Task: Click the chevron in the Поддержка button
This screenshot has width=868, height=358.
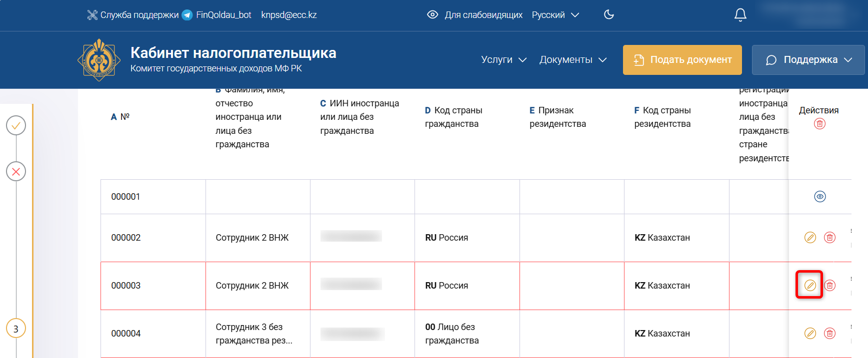Action: click(x=848, y=60)
